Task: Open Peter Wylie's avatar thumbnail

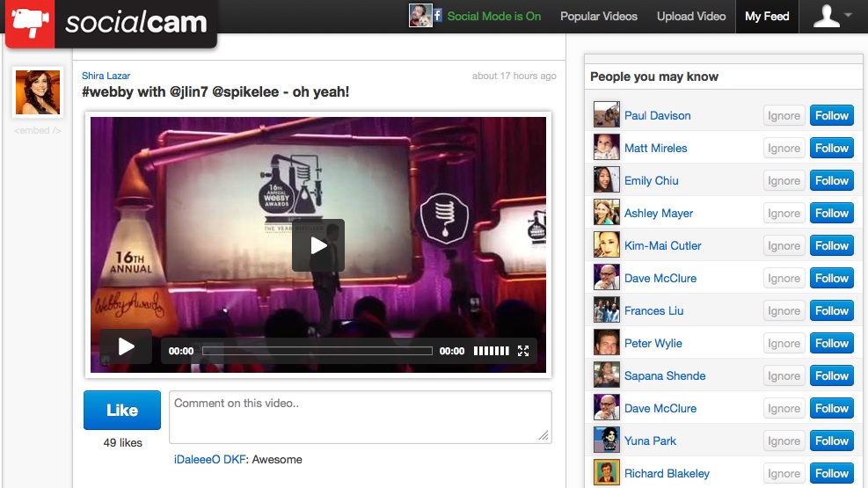Action: point(607,343)
